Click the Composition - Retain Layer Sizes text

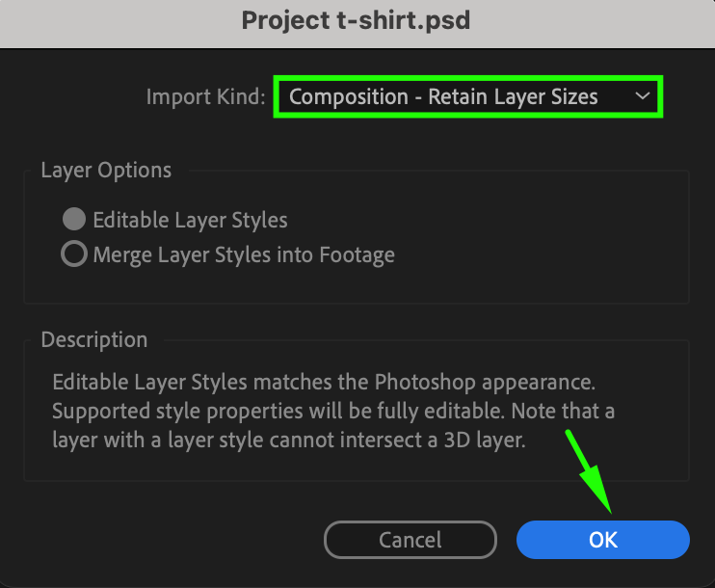click(443, 96)
